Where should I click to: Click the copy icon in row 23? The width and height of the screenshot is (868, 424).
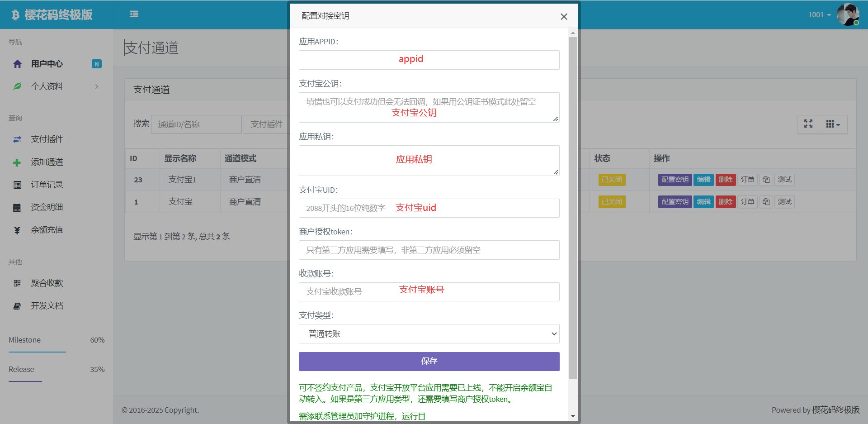point(766,180)
